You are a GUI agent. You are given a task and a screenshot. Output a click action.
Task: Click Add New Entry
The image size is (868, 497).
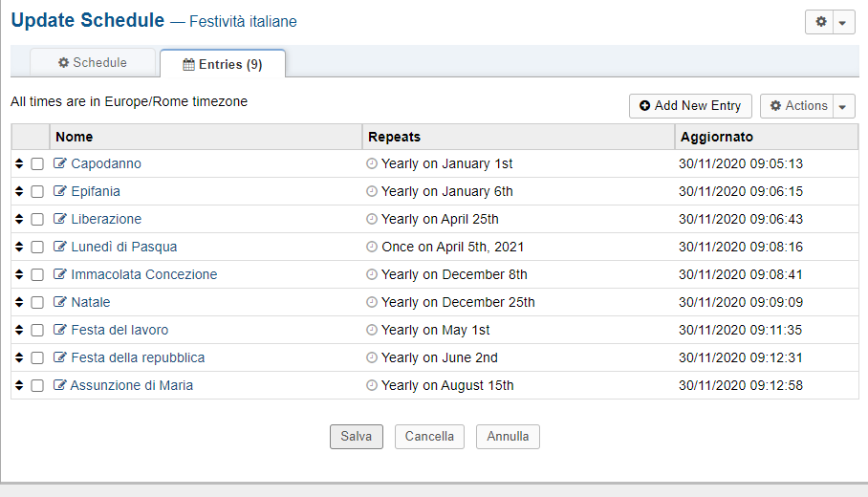[x=690, y=106]
